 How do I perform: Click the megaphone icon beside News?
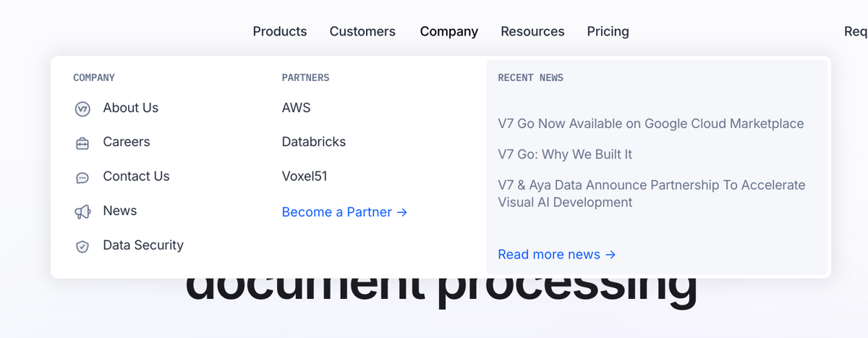[82, 211]
